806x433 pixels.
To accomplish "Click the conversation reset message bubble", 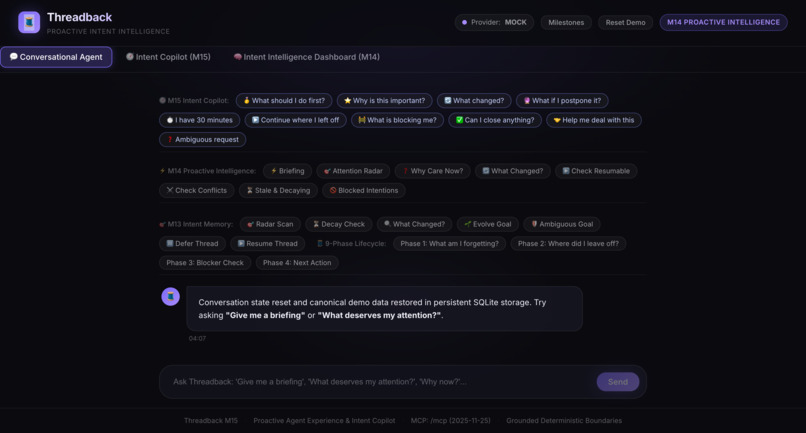I will (x=384, y=309).
